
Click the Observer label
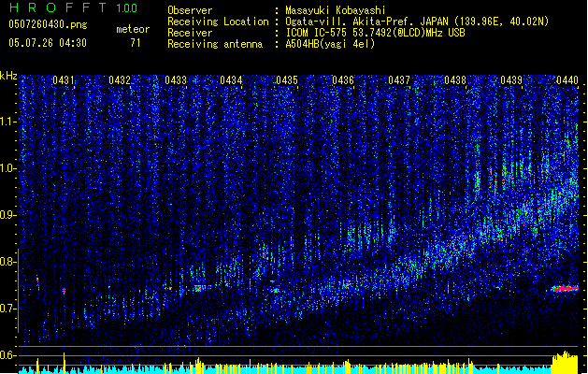click(190, 10)
